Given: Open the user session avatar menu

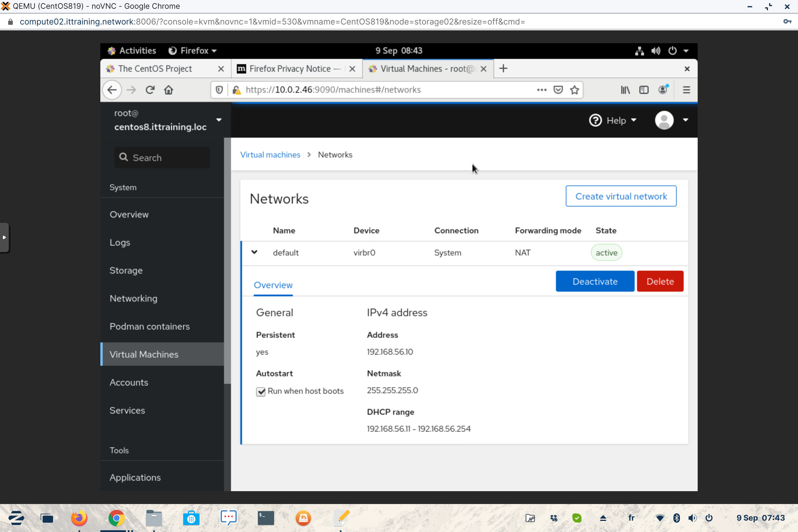Looking at the screenshot, I should pyautogui.click(x=671, y=120).
